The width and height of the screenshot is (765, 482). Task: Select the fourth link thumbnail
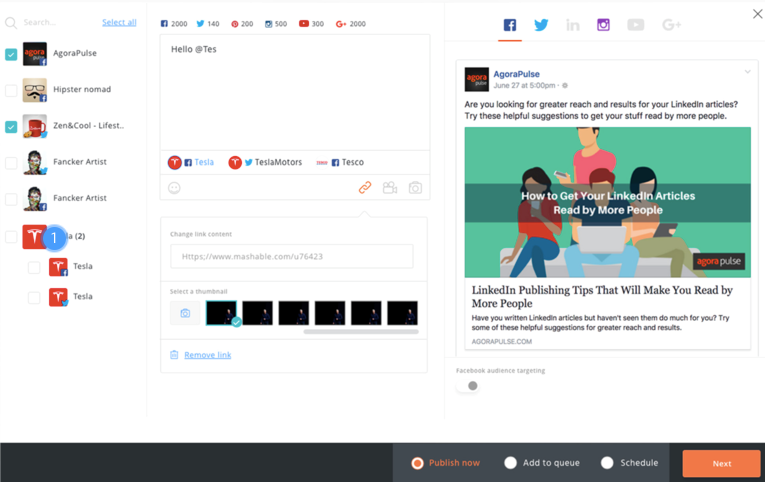(330, 313)
